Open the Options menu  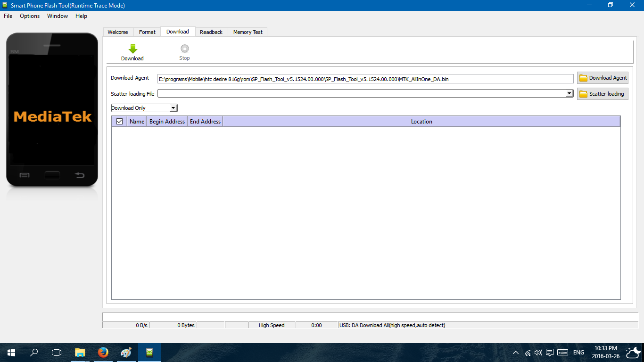pos(30,16)
